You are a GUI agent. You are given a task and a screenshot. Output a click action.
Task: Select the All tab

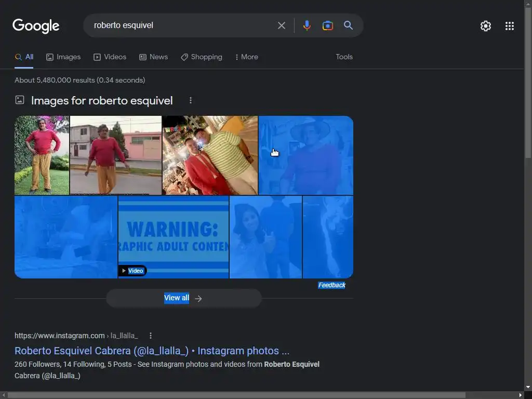tap(24, 57)
